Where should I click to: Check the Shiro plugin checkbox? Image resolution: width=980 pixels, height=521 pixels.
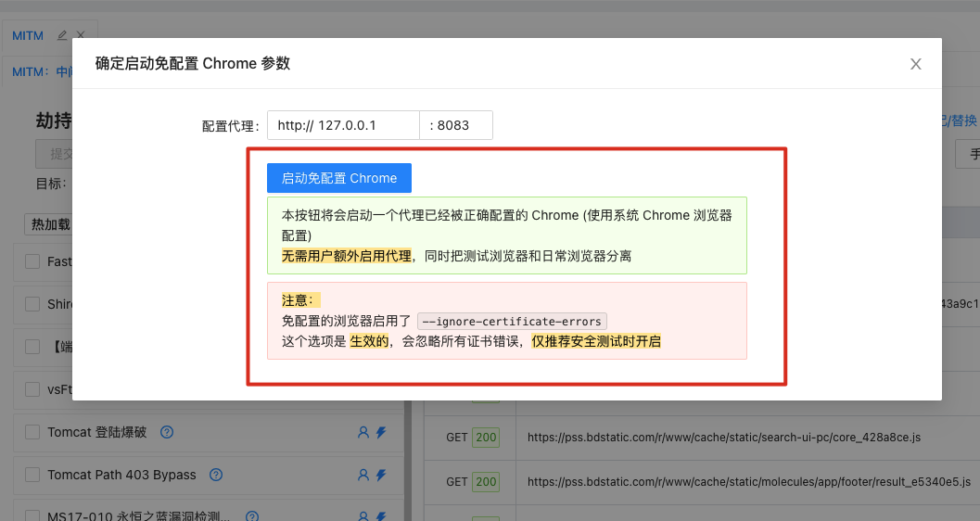click(x=32, y=304)
